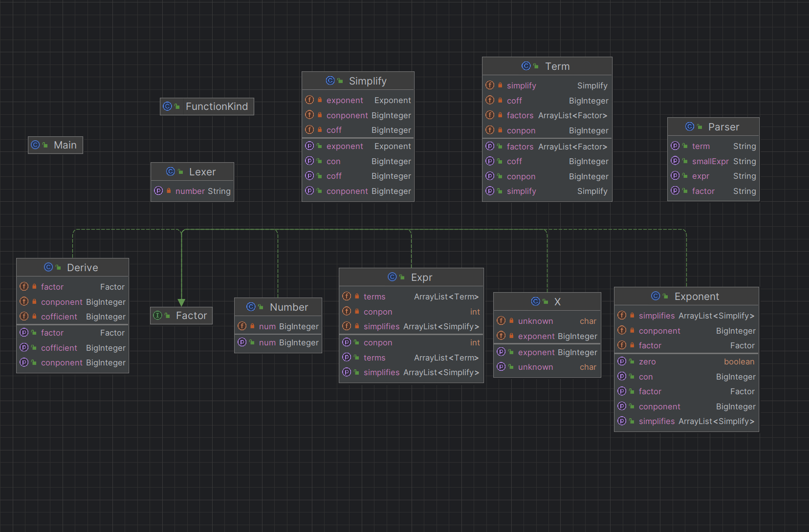Select the Lexer class header
Screen dimensions: 809x532
tap(192, 172)
